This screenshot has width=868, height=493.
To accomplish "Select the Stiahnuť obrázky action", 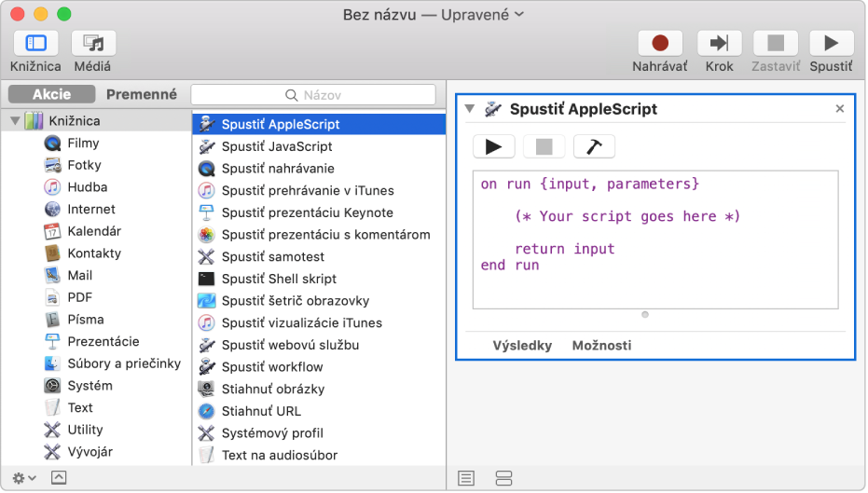I will [319, 390].
